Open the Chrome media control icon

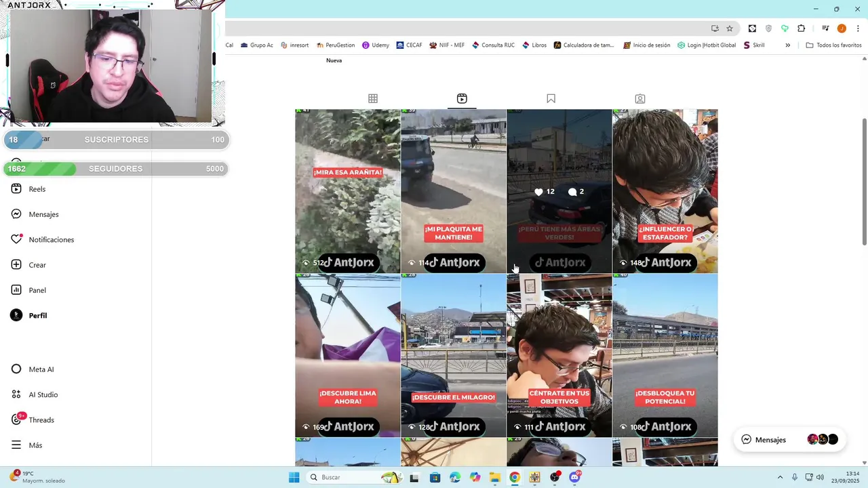click(825, 28)
